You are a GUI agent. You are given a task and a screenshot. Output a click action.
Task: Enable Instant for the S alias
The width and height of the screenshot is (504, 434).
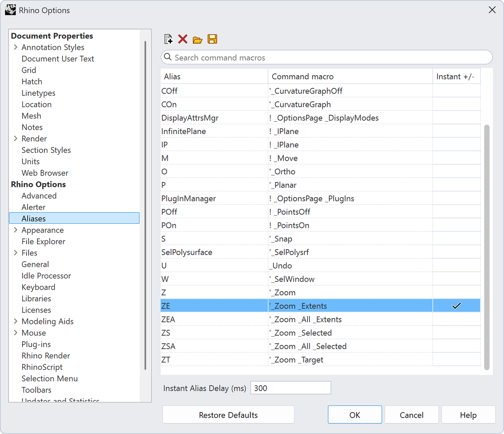click(457, 239)
